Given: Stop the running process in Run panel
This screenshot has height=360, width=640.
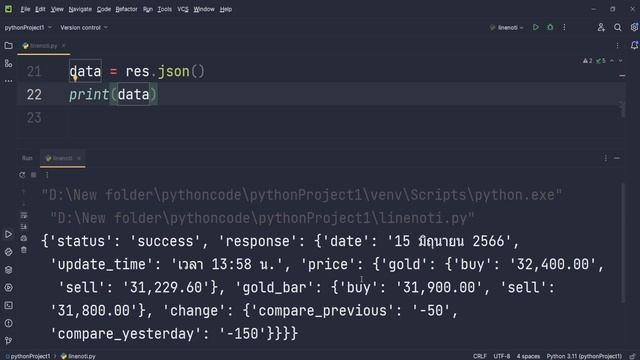Looking at the screenshot, I should tap(33, 175).
